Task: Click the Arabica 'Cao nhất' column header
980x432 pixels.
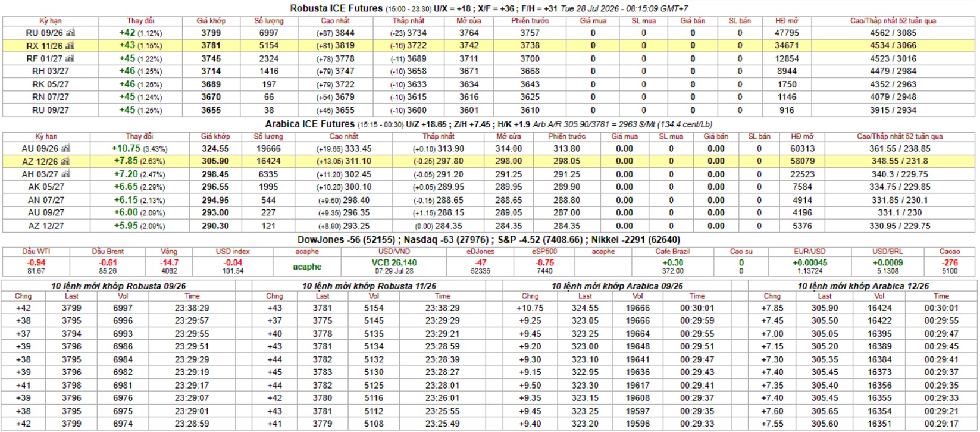Action: click(345, 136)
